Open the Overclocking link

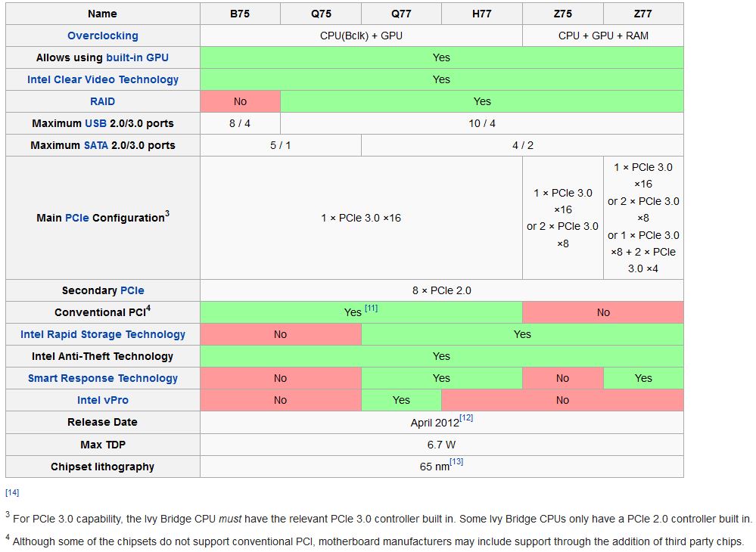coord(103,36)
